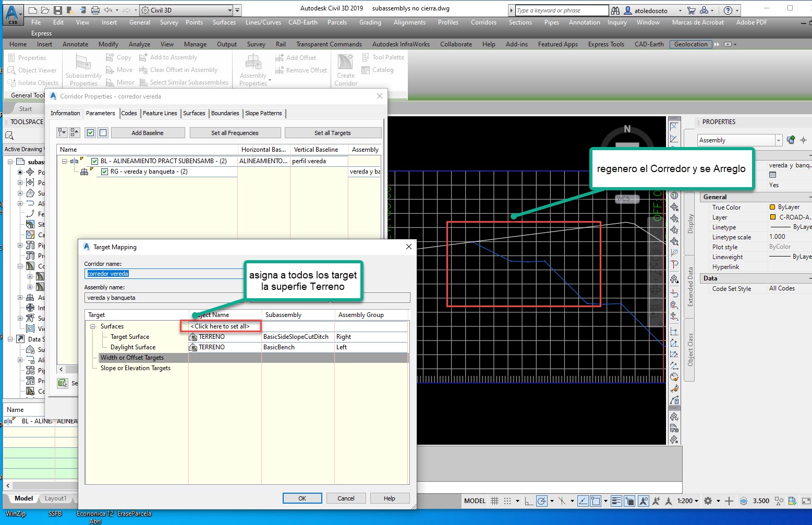Open the Feature Lines tab
This screenshot has width=812, height=525.
point(160,113)
